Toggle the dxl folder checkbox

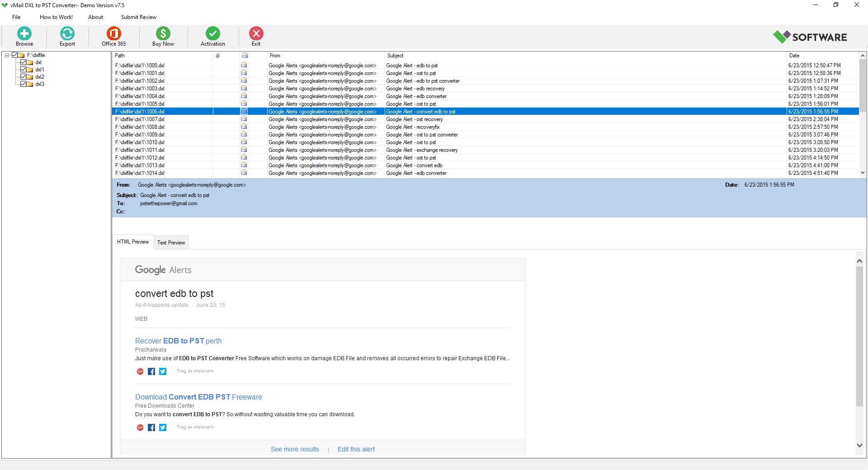point(23,62)
